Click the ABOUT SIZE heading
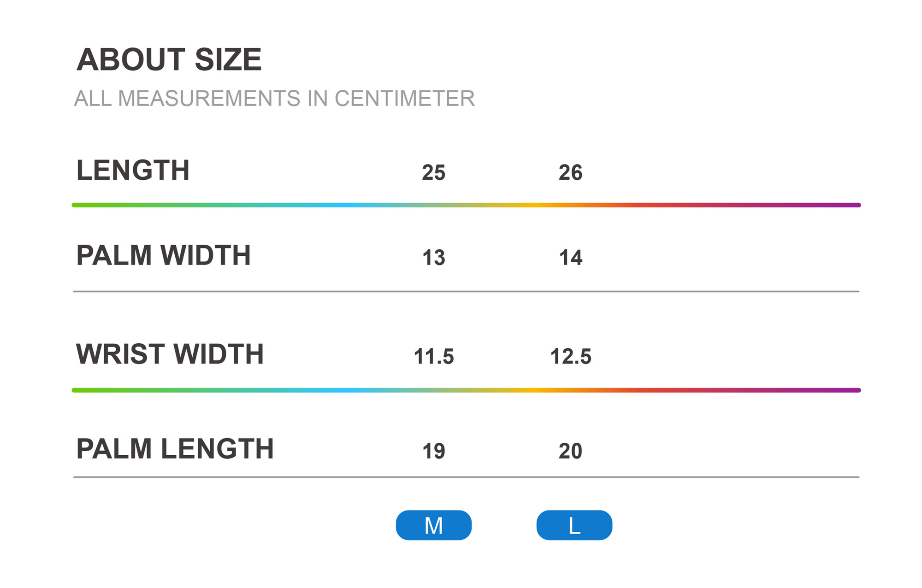Screen dimensions: 922x588 pos(169,59)
